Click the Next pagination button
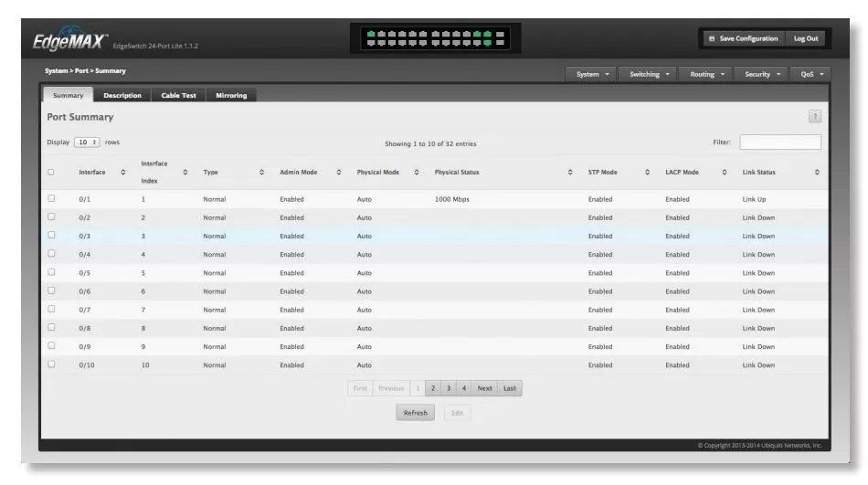The height and width of the screenshot is (485, 868). [x=484, y=388]
